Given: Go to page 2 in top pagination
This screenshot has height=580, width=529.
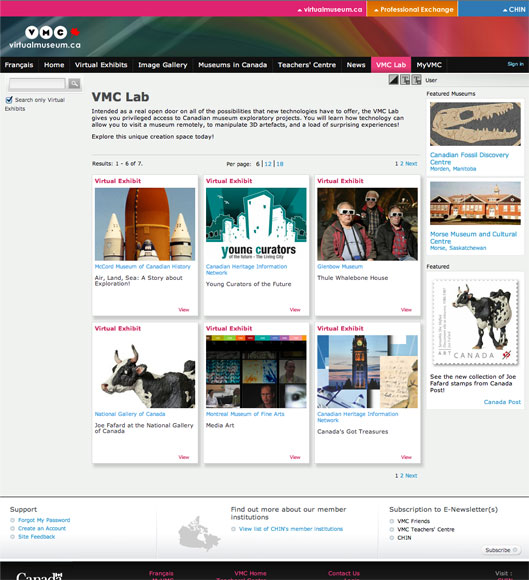Looking at the screenshot, I should [402, 163].
